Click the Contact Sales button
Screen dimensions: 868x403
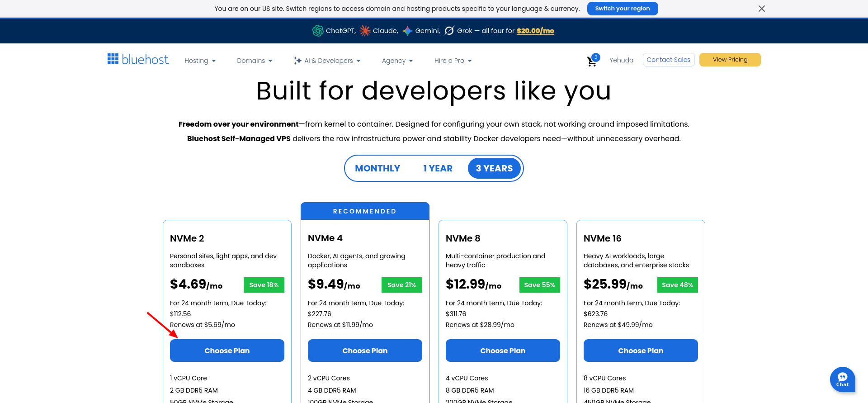point(669,60)
